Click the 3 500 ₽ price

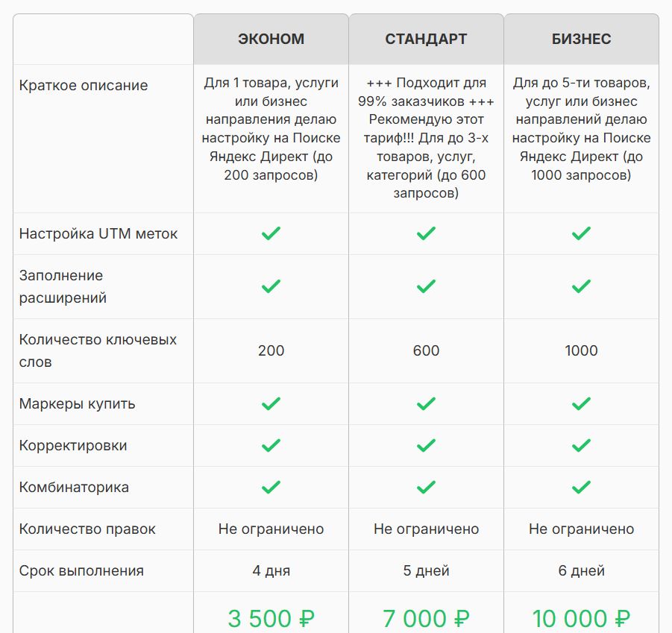tap(271, 618)
